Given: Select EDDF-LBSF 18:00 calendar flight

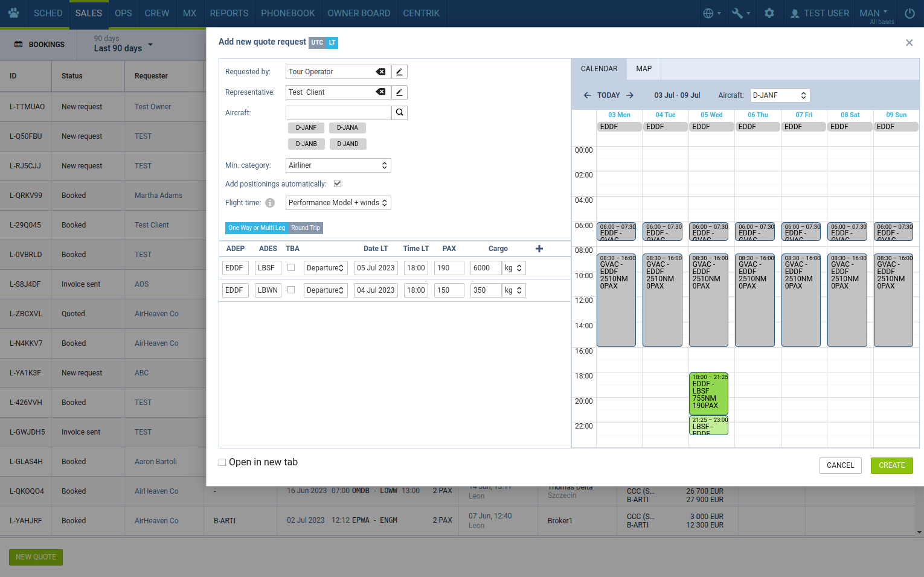Looking at the screenshot, I should [708, 394].
